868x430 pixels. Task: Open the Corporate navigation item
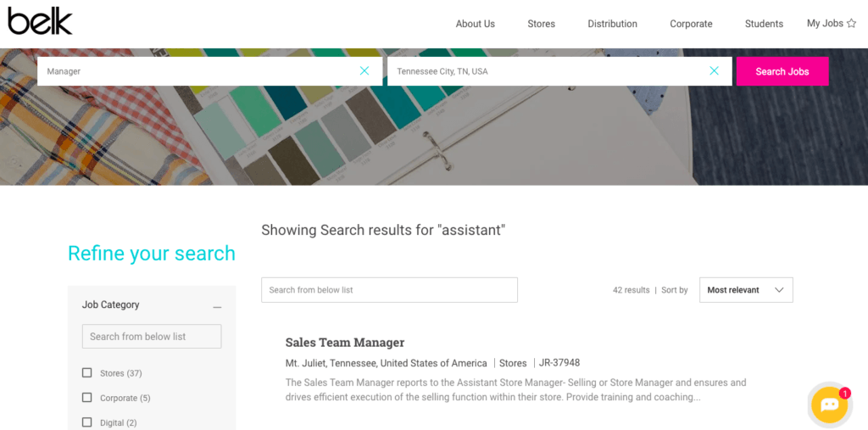691,24
